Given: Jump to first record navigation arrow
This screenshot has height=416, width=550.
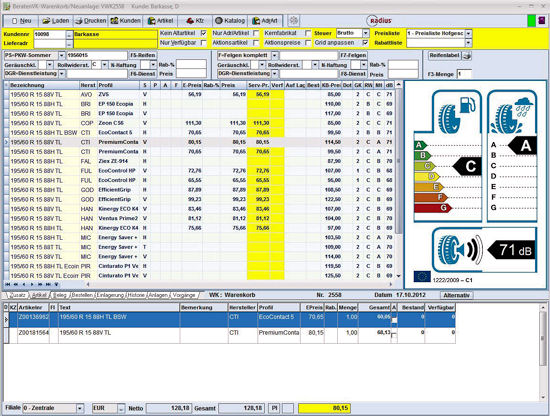Looking at the screenshot, I should point(7,284).
